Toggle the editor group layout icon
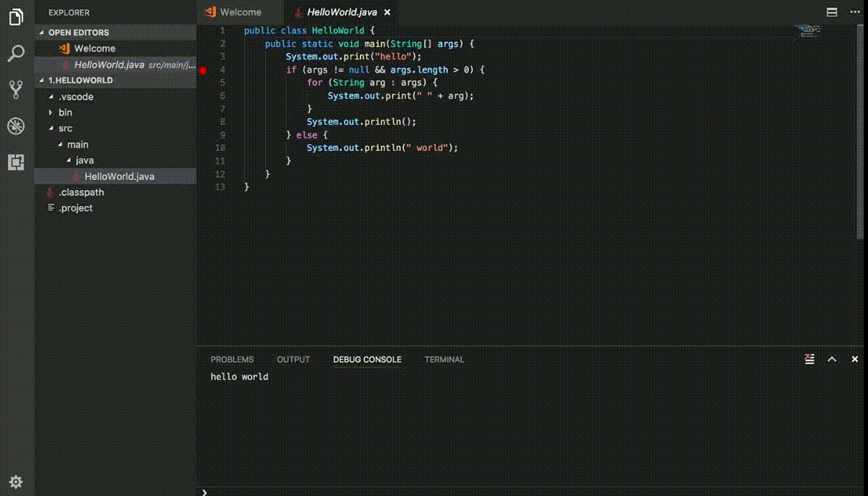The image size is (868, 496). pyautogui.click(x=831, y=12)
